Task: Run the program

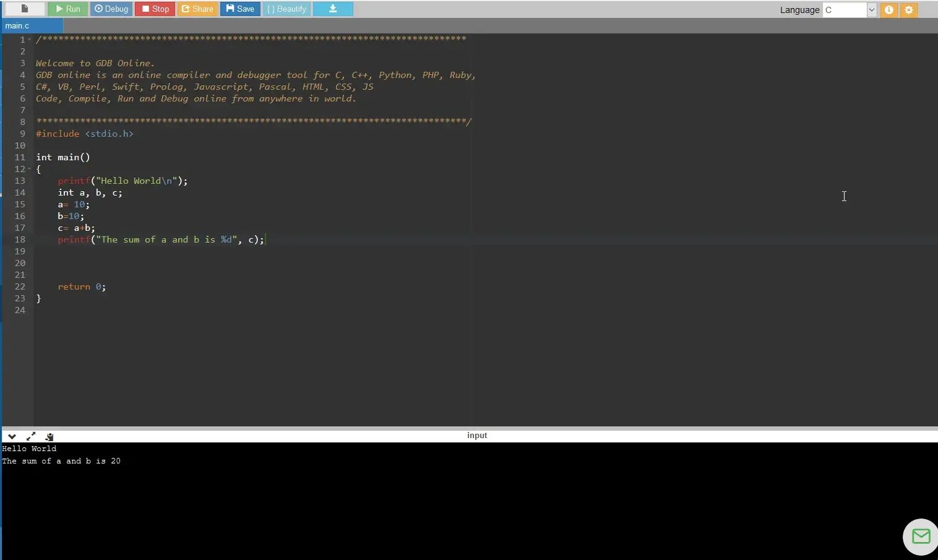Action: point(68,9)
